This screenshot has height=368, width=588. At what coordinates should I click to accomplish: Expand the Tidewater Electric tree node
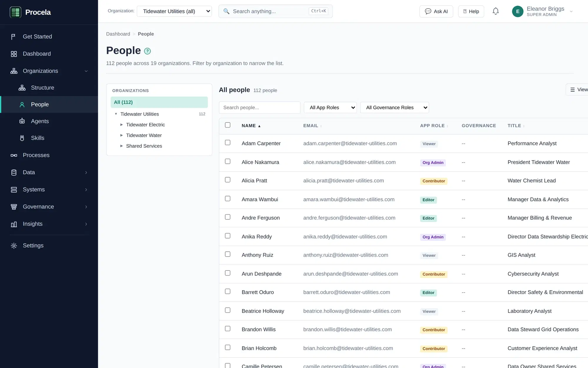pyautogui.click(x=121, y=125)
